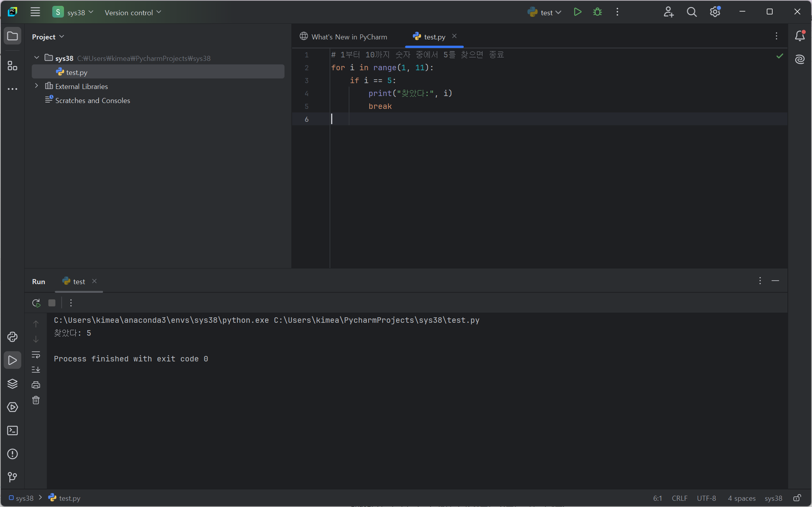Toggle soft-wrap in Run console
Image resolution: width=812 pixels, height=507 pixels.
coord(36,355)
